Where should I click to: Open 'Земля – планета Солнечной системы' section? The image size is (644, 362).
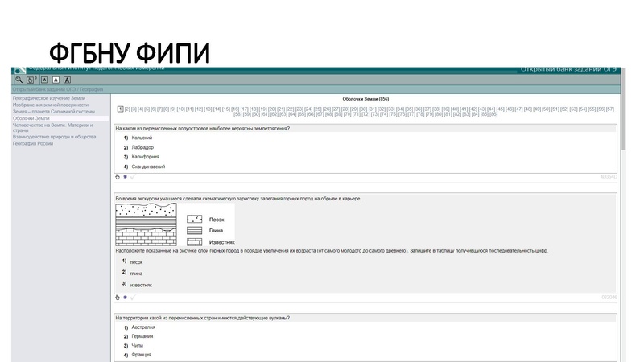click(x=53, y=112)
